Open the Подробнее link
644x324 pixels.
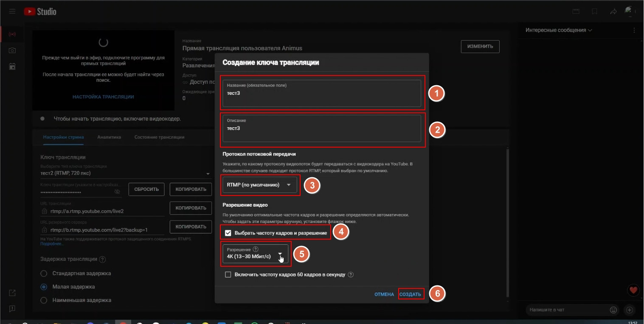[x=52, y=244]
